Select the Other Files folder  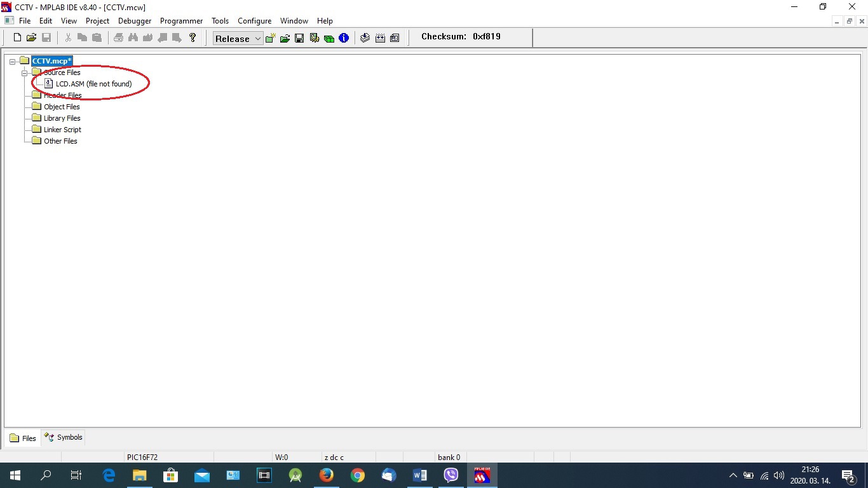pos(60,141)
